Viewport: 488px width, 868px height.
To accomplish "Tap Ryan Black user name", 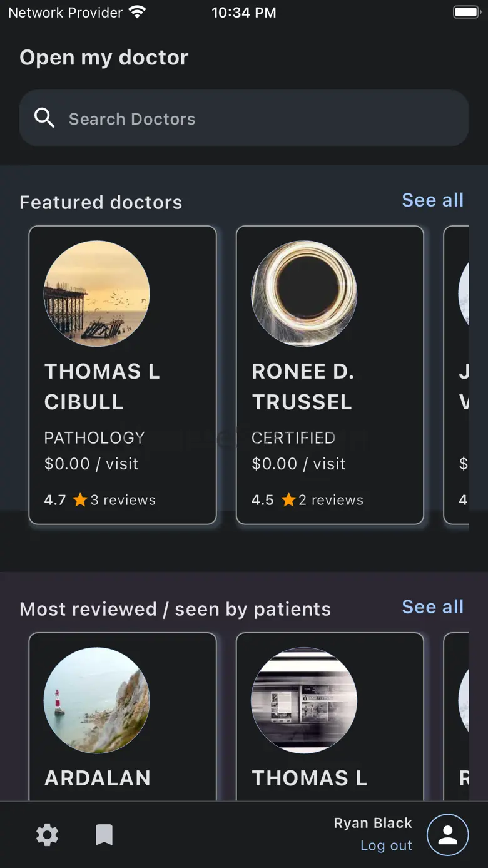I will point(373,823).
